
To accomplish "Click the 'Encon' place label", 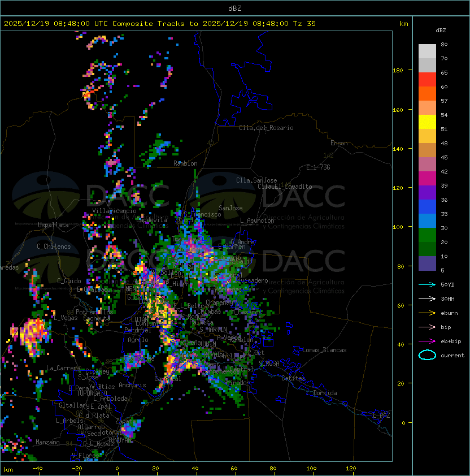I will pyautogui.click(x=339, y=143).
